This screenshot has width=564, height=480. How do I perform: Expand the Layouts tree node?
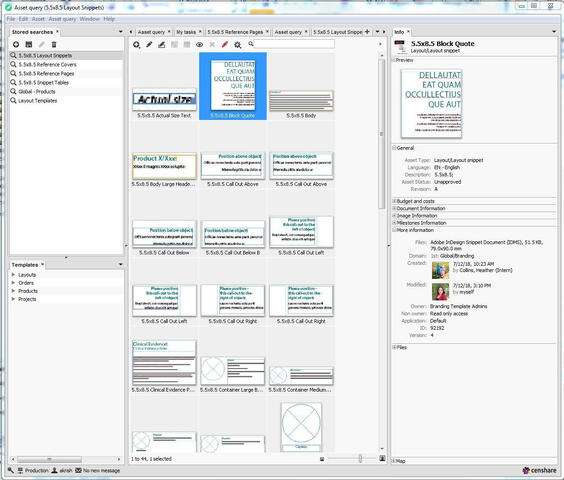tap(13, 275)
